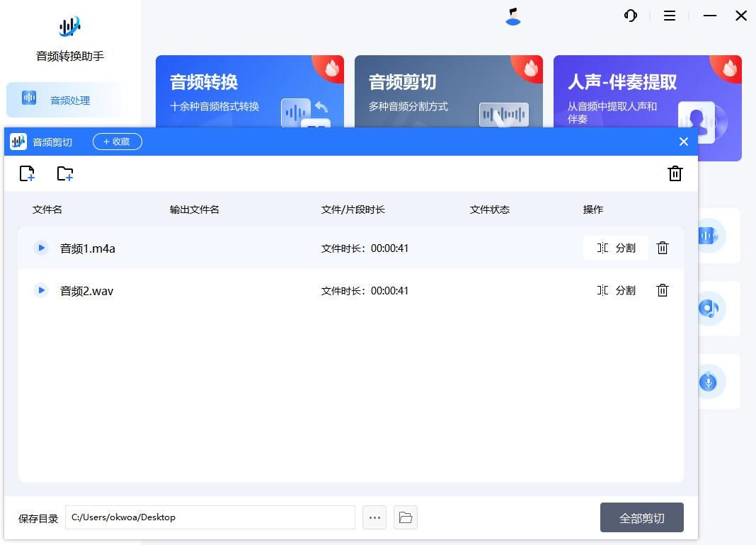The width and height of the screenshot is (756, 545).
Task: Click the 保存目录 label
Action: point(38,519)
